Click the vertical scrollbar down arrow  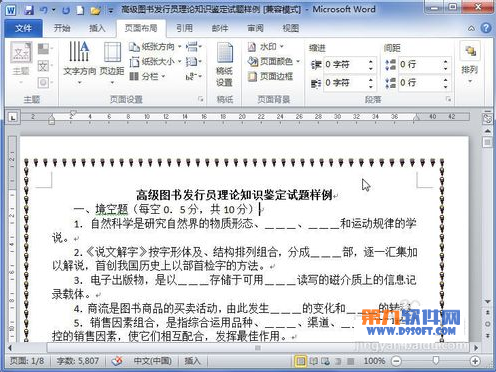pyautogui.click(x=487, y=301)
